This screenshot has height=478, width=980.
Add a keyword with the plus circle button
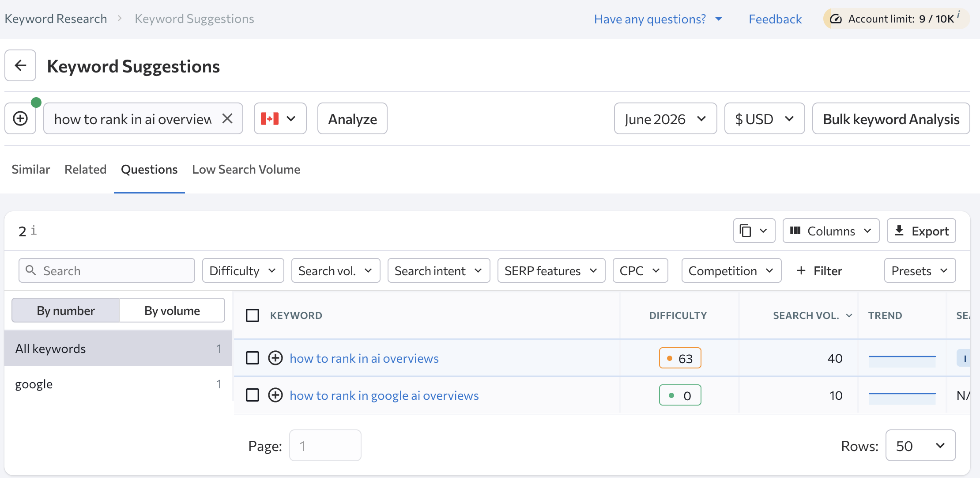coord(20,118)
